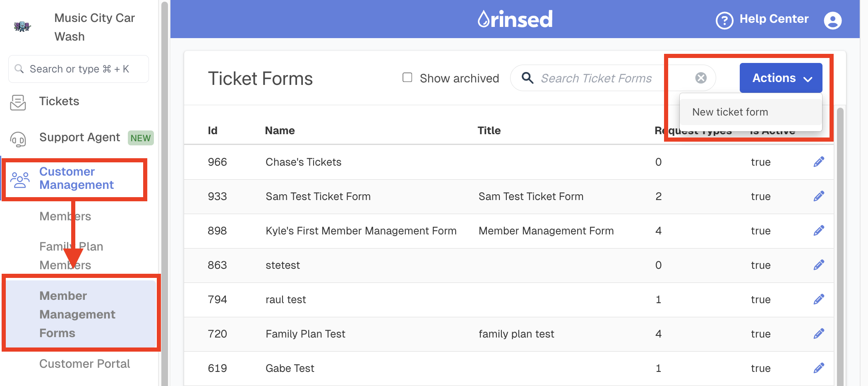Edit Kyle's First Member Management Form
The image size is (868, 386).
[819, 231]
